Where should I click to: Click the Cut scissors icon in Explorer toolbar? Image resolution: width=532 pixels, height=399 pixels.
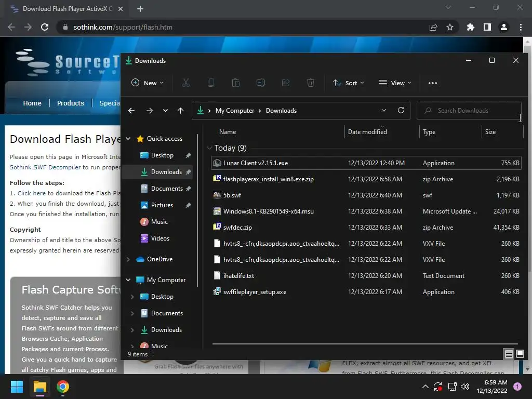[185, 83]
